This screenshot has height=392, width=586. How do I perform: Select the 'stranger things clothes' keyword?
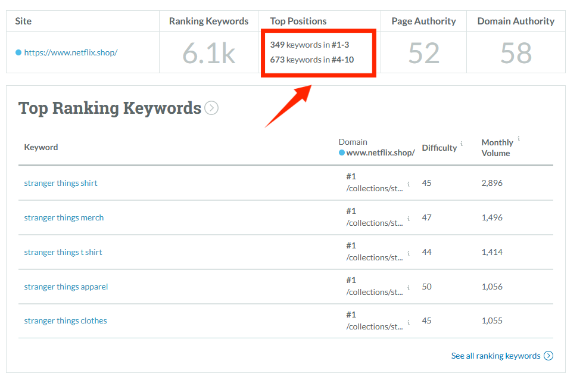point(66,321)
